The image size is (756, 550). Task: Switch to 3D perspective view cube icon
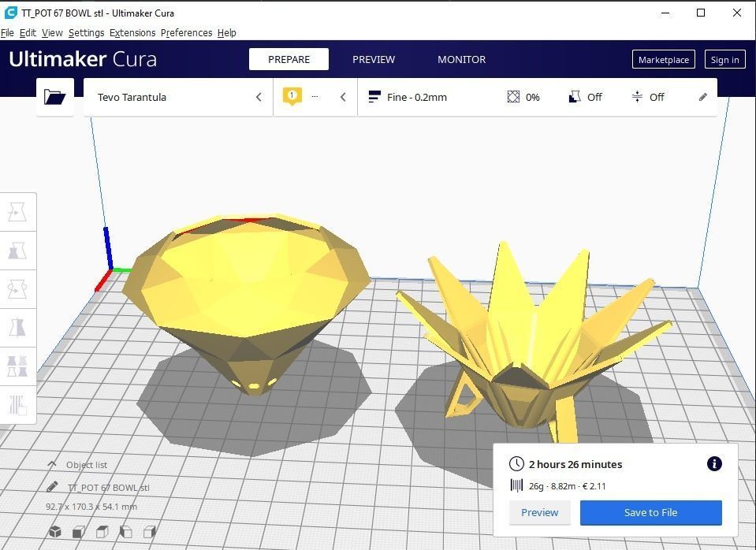tap(55, 532)
